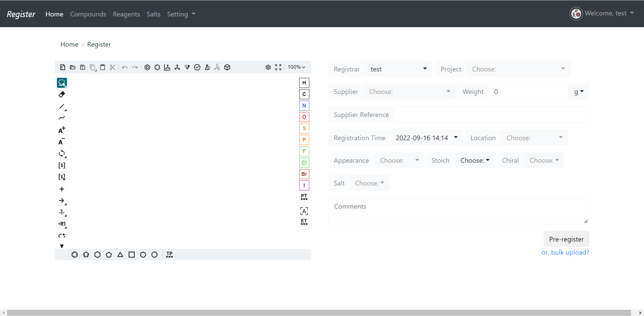Open the Welcome, test user menu
This screenshot has height=316, width=644.
tap(602, 13)
